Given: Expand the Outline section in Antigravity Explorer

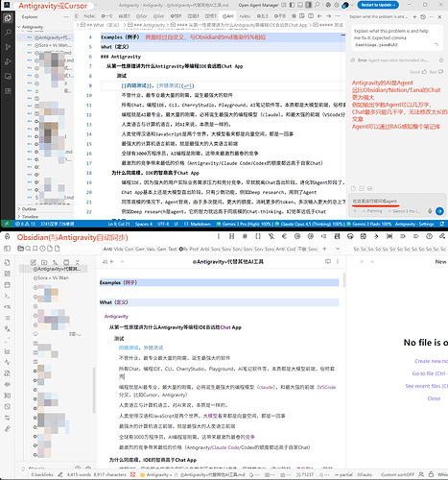Looking at the screenshot, I should [45, 208].
